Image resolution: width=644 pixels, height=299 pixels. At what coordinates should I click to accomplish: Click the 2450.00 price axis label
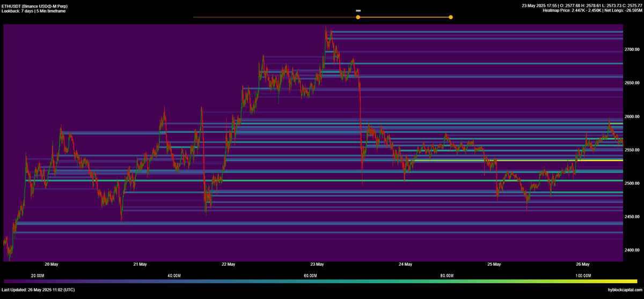[632, 217]
